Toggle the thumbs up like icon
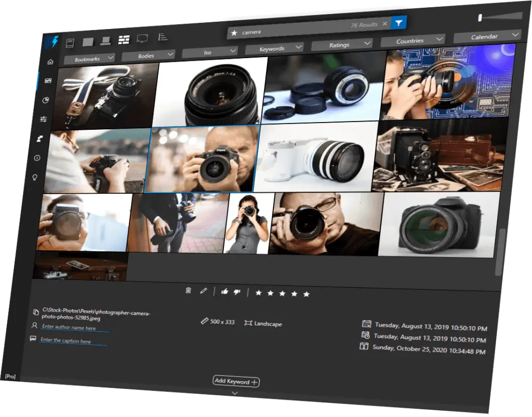 224,291
